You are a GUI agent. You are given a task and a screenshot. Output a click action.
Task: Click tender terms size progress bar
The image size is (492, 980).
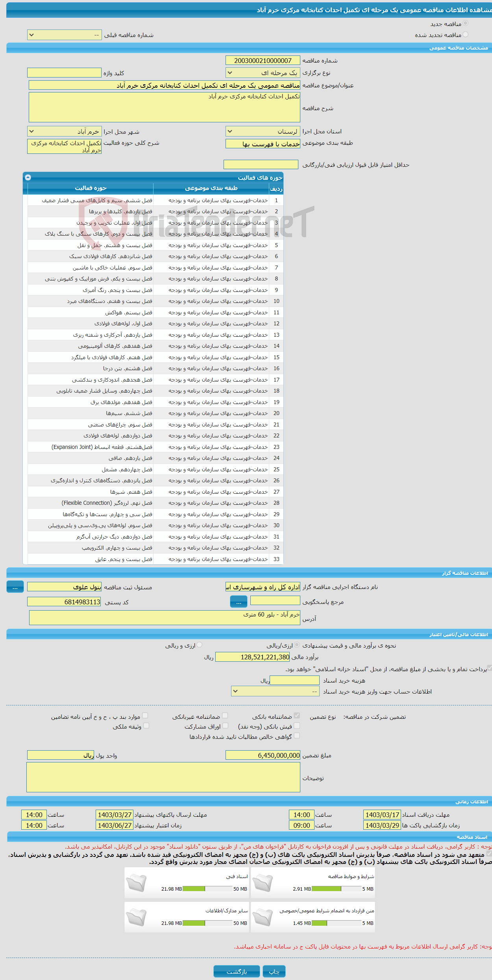tap(337, 889)
